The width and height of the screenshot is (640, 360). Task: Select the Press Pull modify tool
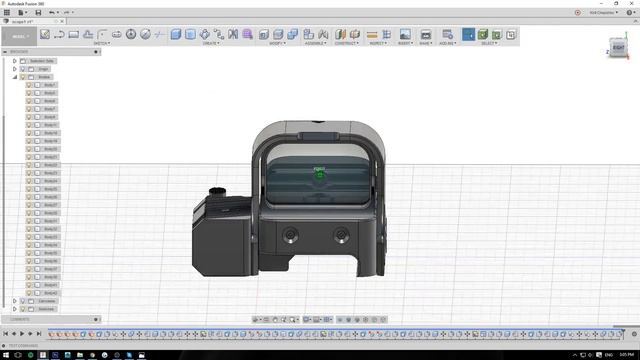point(264,34)
